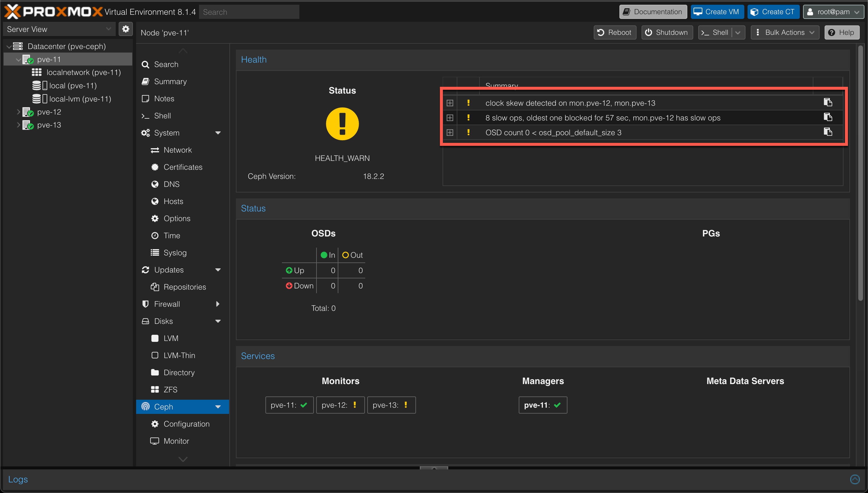
Task: Click the pve-13 monitor warning icon
Action: [406, 405]
